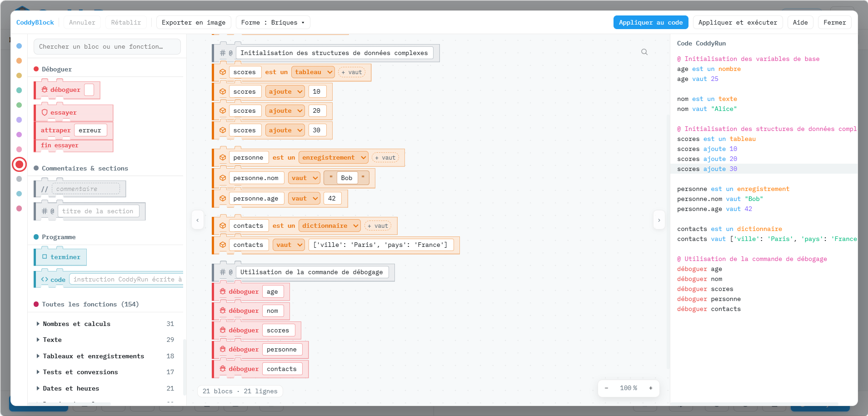Close the editor with 'Fermer' button
The image size is (868, 416).
click(x=834, y=22)
